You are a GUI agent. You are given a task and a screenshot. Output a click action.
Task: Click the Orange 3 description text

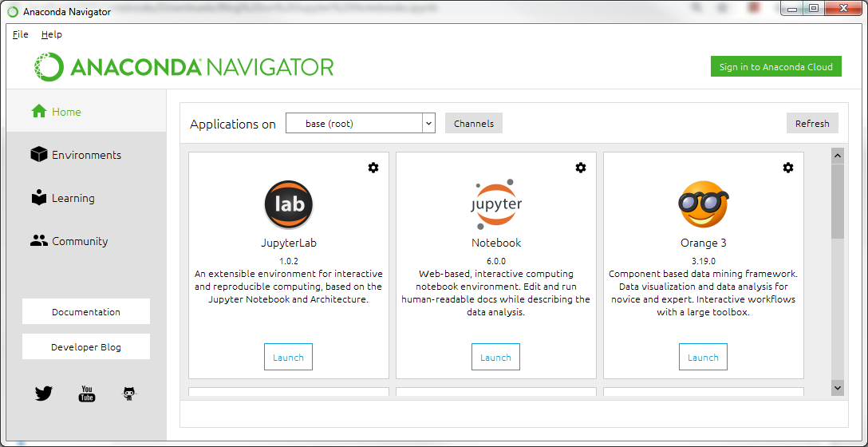coord(703,293)
